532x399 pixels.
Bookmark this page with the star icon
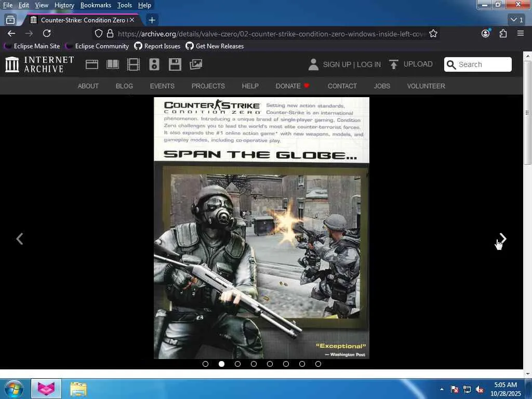point(433,34)
